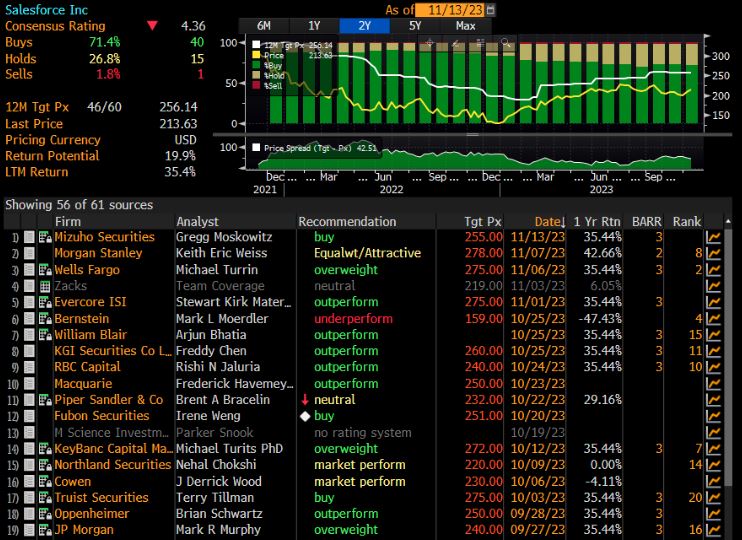Click the As of date field 11/13/23
Viewport: 742px width, 540px height.
pos(451,9)
